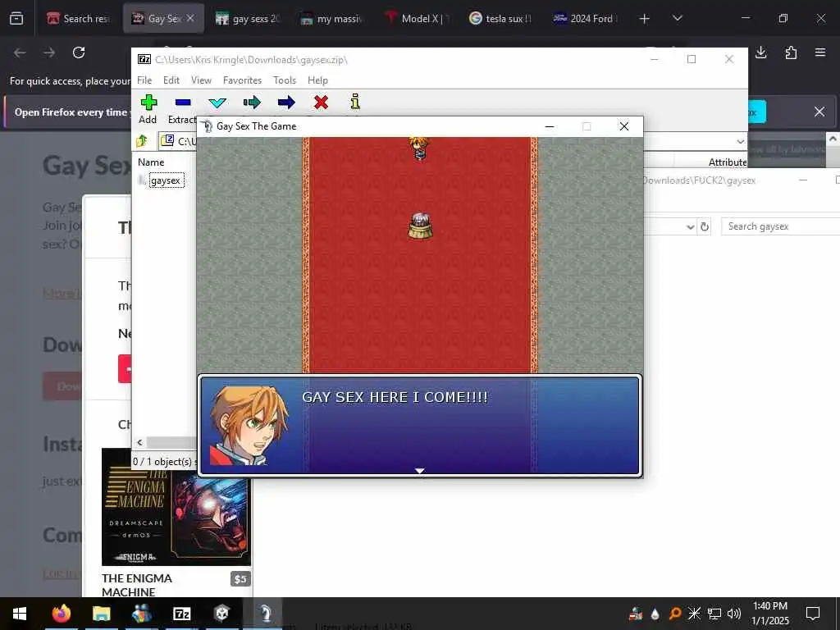Open Firefox hamburger application menu
The image size is (840, 630).
pyautogui.click(x=820, y=52)
